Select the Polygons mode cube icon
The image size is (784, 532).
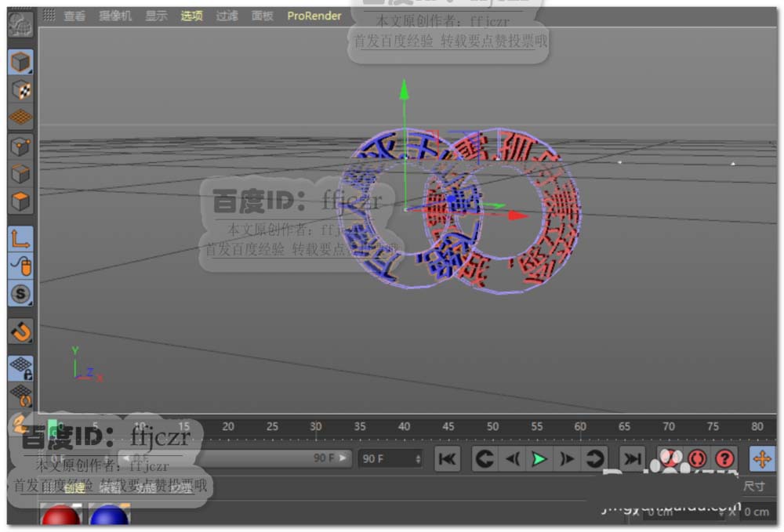click(x=20, y=201)
